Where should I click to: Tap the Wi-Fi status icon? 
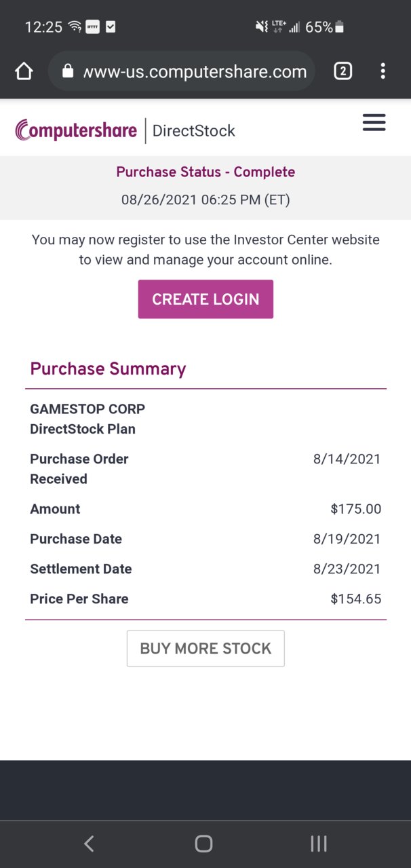pos(75,27)
